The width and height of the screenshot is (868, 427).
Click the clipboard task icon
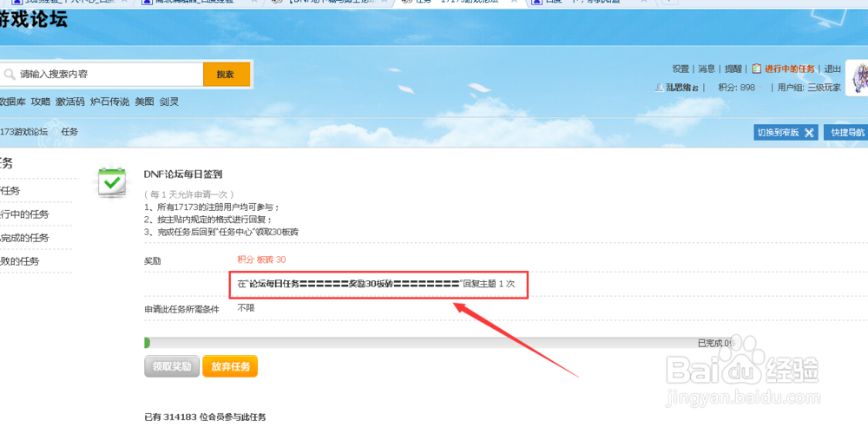tap(757, 69)
